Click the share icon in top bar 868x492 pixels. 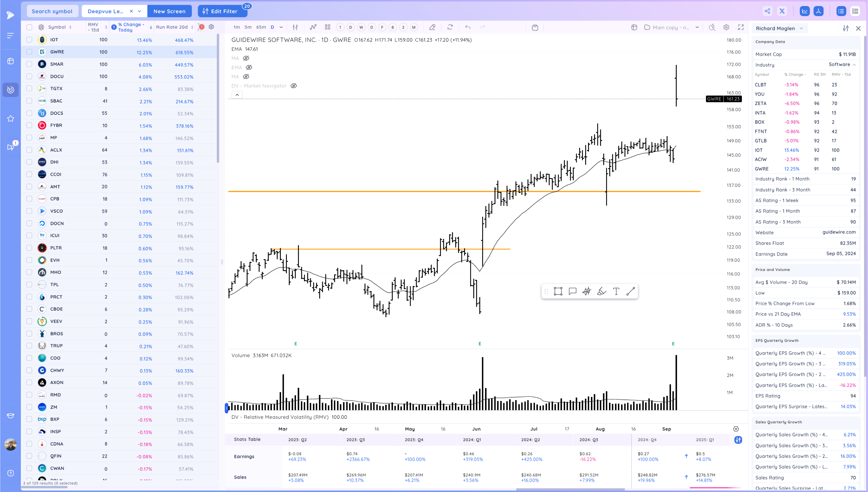tap(767, 11)
